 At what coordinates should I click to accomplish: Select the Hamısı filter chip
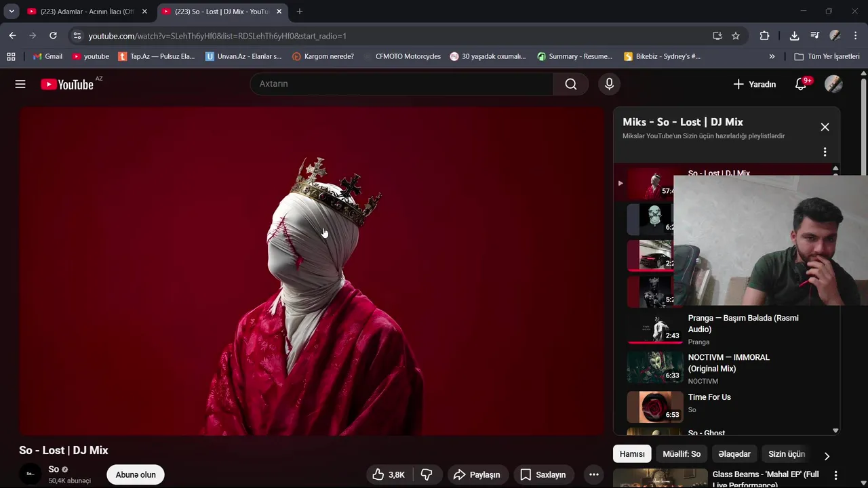(632, 454)
